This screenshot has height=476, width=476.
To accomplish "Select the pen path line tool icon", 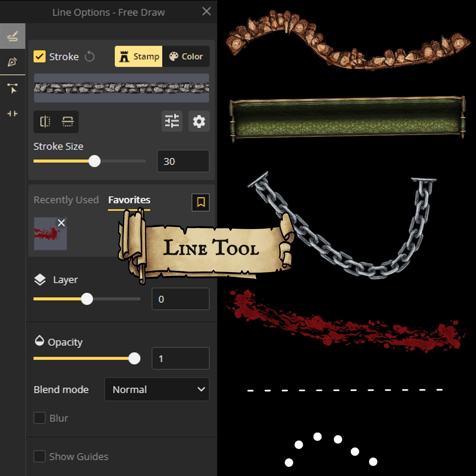I will 12,62.
